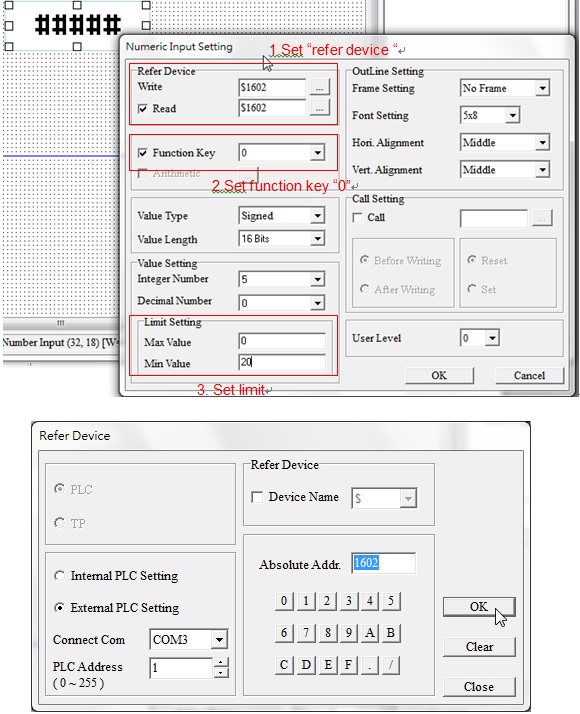The height and width of the screenshot is (714, 580).
Task: Click keypad hex C button
Action: pyautogui.click(x=284, y=665)
